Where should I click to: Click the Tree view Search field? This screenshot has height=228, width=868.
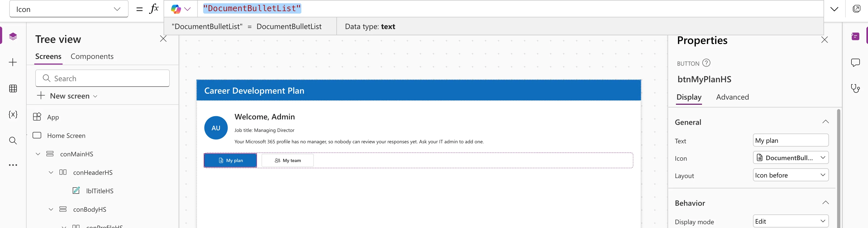[x=103, y=78]
